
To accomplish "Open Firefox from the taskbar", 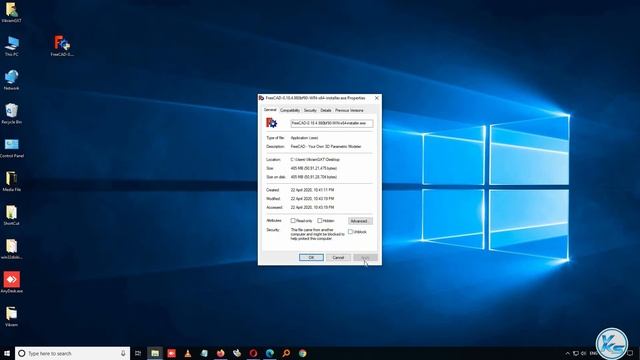I will point(220,353).
